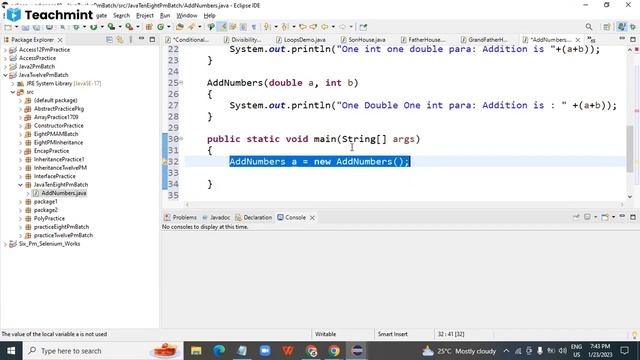The height and width of the screenshot is (360, 640).
Task: Minimize the Package Explorer view
Action: pyautogui.click(x=141, y=39)
